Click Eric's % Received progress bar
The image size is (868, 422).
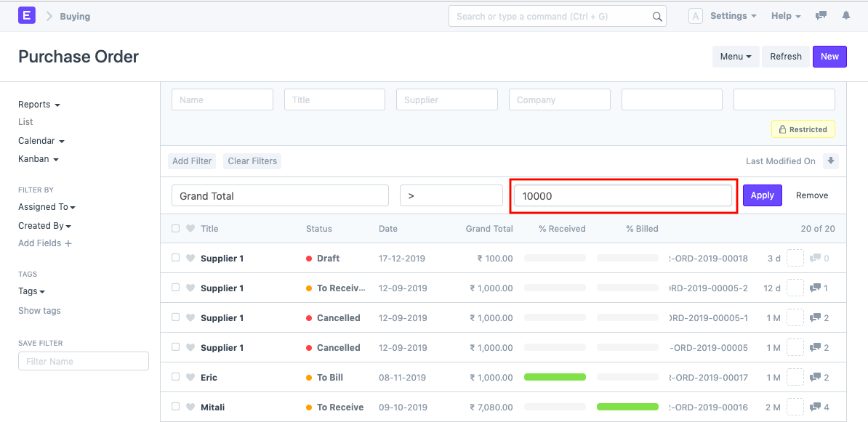point(555,377)
